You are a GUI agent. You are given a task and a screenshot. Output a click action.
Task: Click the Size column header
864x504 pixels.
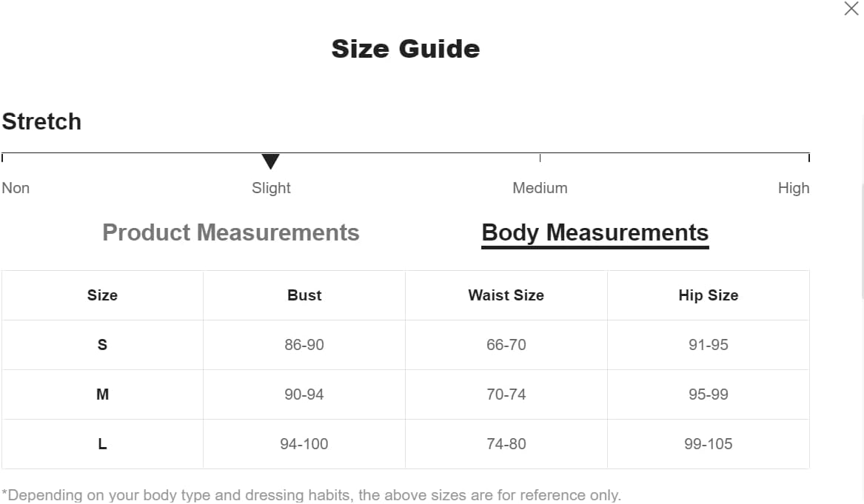(x=102, y=295)
